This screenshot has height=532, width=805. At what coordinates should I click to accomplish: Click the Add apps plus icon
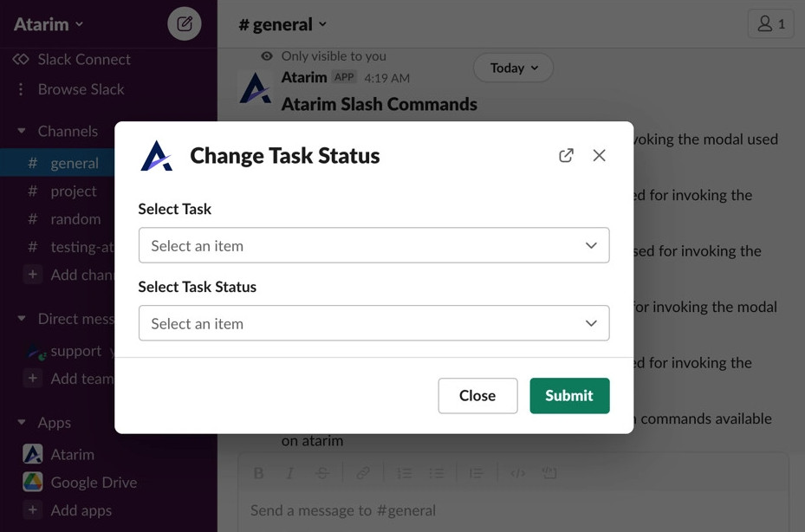(32, 510)
